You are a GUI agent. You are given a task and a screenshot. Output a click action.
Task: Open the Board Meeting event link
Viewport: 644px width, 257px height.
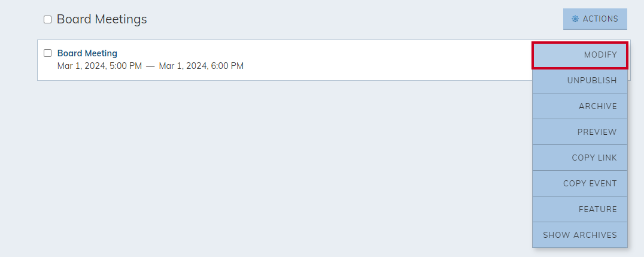pos(87,53)
